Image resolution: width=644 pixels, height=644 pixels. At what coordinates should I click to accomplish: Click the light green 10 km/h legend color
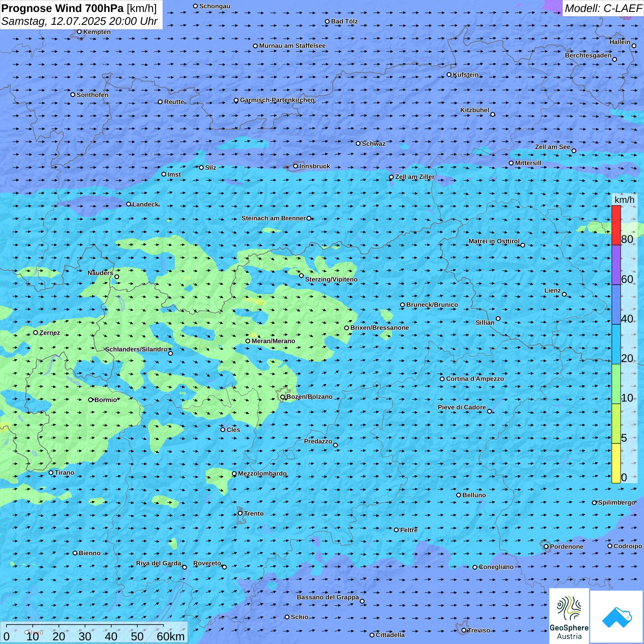tap(616, 384)
